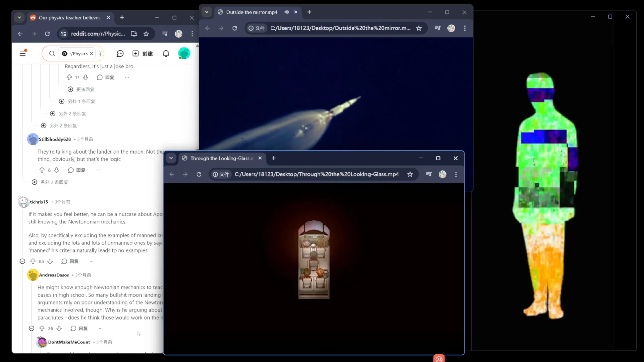Reply to AndreasDasos's comment
The image size is (644, 362).
pyautogui.click(x=79, y=328)
